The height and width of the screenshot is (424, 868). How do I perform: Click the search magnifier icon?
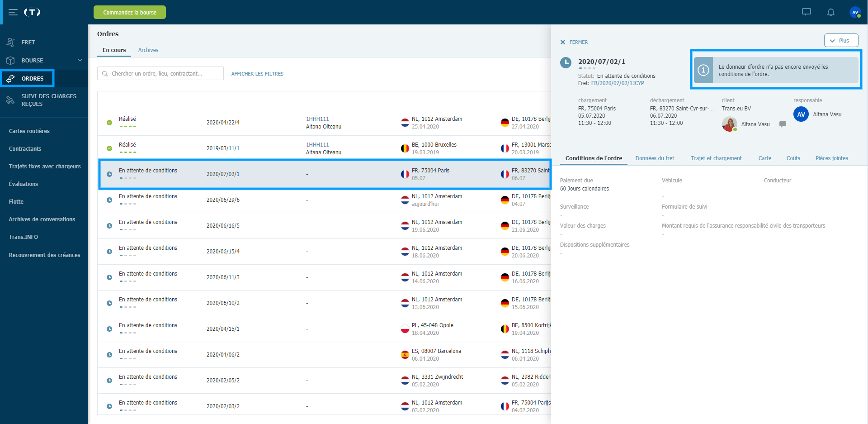click(105, 74)
